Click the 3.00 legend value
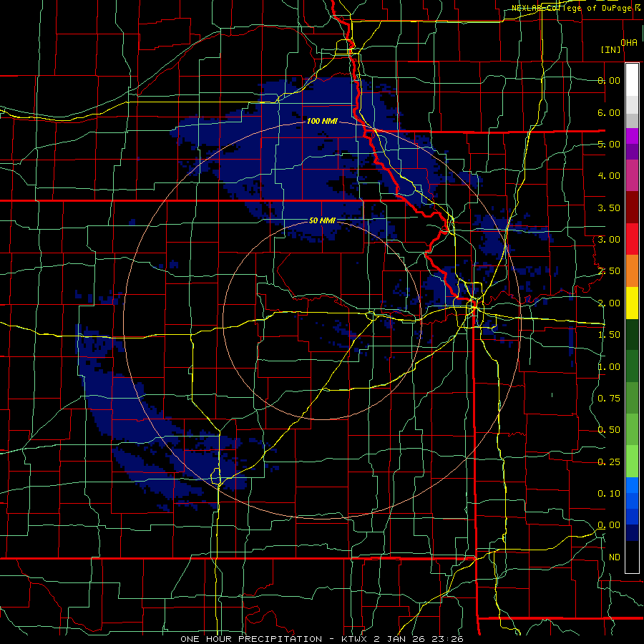Viewport: 644px width, 644px height. click(609, 240)
